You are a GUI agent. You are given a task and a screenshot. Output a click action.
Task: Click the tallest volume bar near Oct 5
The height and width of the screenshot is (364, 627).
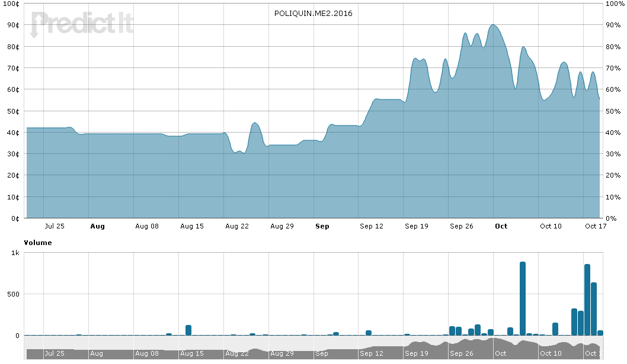(523, 298)
